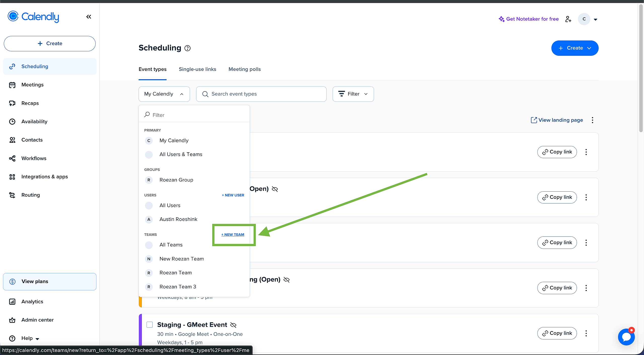644x355 pixels.
Task: Expand the Filter dropdown
Action: coord(353,94)
